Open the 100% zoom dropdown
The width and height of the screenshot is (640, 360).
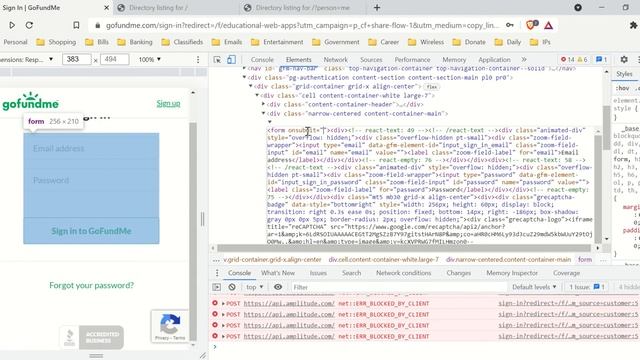click(150, 60)
